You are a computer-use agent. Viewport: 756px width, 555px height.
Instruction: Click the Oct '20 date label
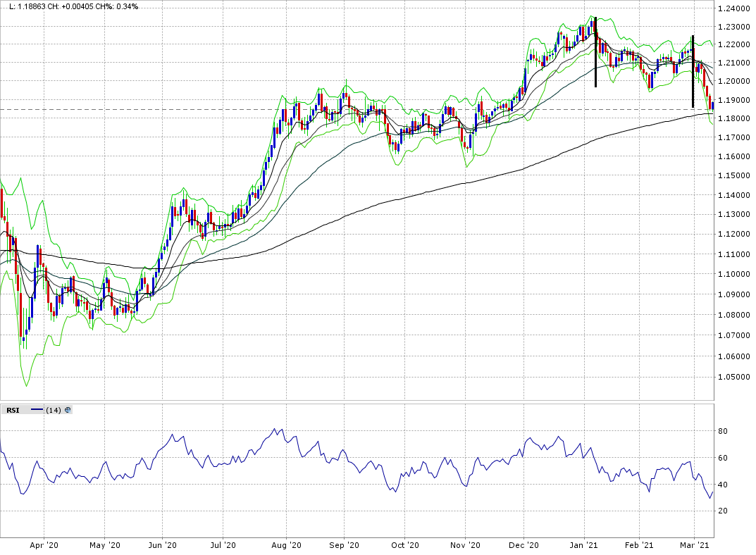click(405, 545)
